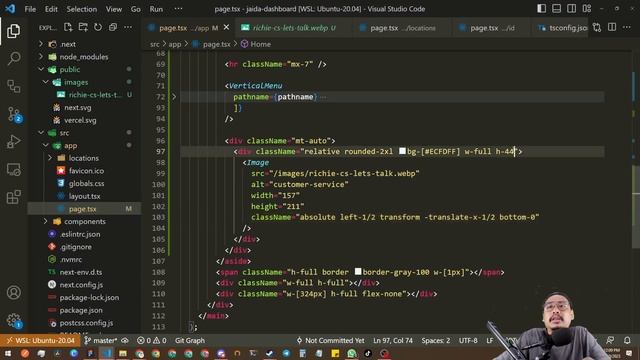The height and width of the screenshot is (360, 640).
Task: Open the Run menu
Action: [x=156, y=9]
